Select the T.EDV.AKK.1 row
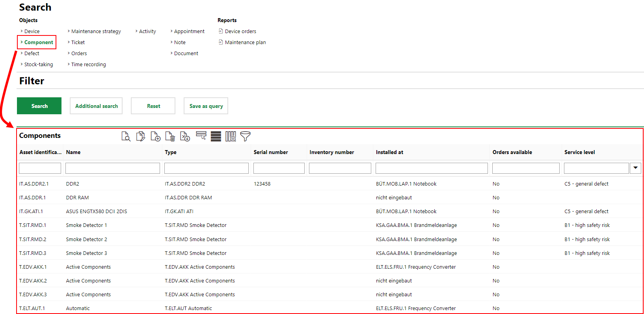 coord(330,267)
